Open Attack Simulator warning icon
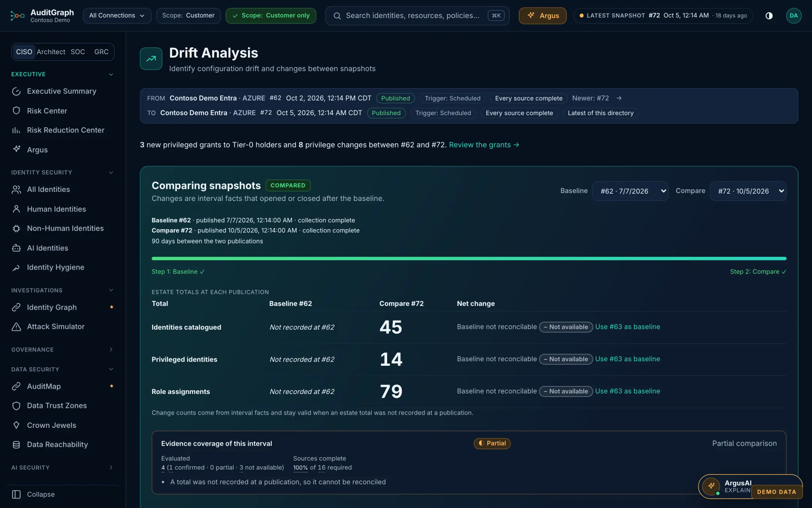The width and height of the screenshot is (812, 508). (x=16, y=327)
